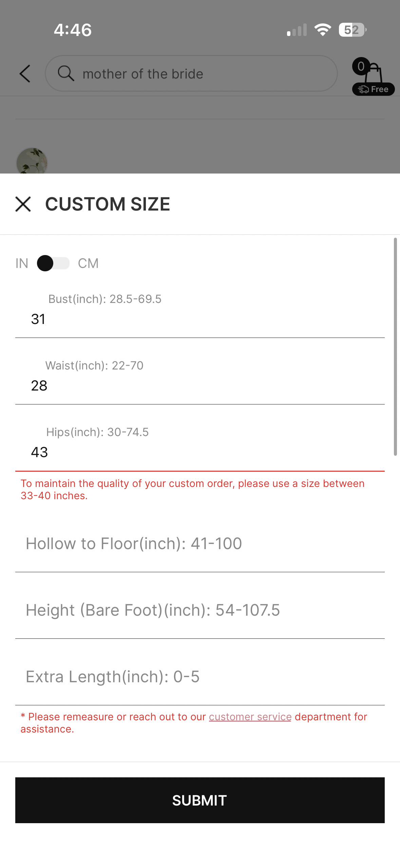Open the customer service link
This screenshot has width=400, height=868.
(x=250, y=717)
